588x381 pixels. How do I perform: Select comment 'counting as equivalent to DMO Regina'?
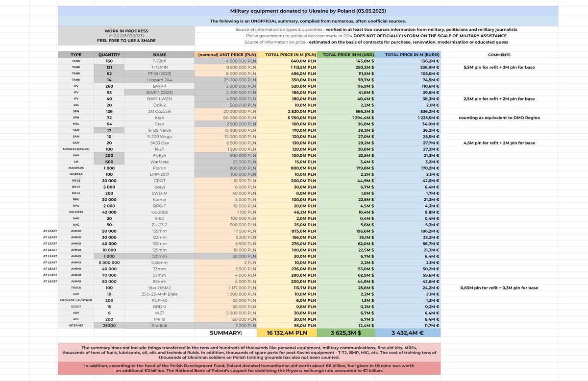tap(499, 118)
